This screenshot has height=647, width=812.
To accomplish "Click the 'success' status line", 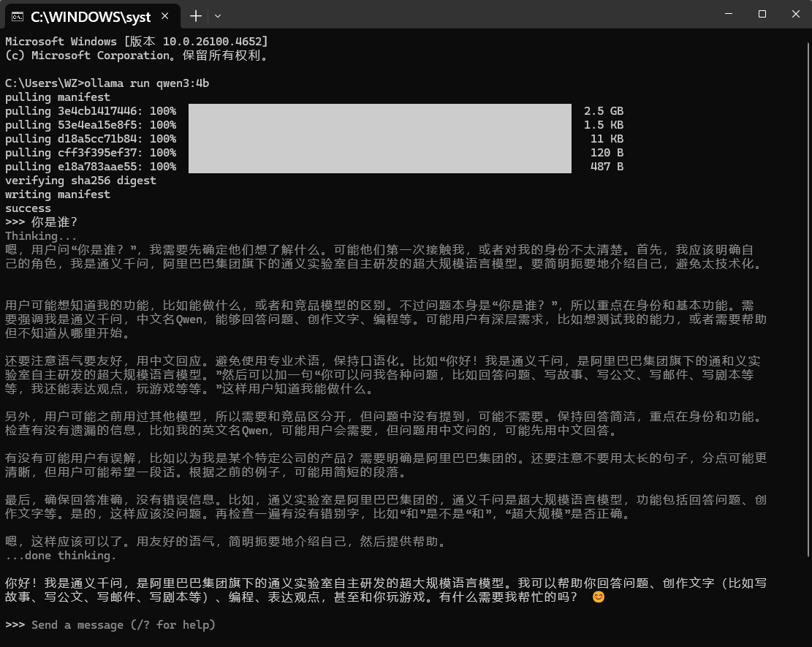I will [28, 208].
